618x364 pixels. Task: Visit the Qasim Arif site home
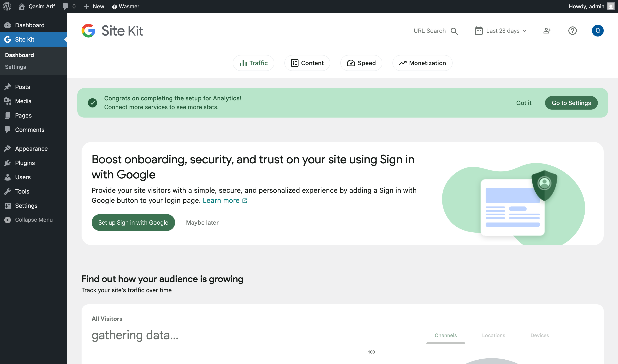point(37,6)
